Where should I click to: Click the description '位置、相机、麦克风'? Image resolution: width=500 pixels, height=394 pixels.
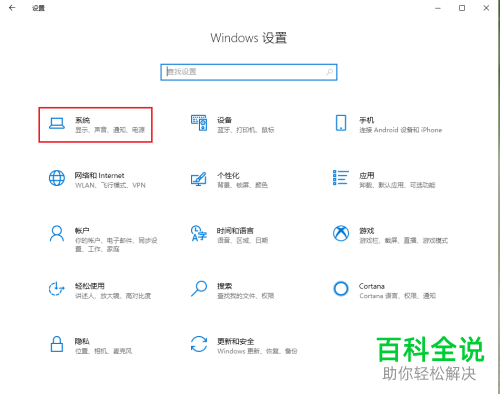[x=103, y=351]
